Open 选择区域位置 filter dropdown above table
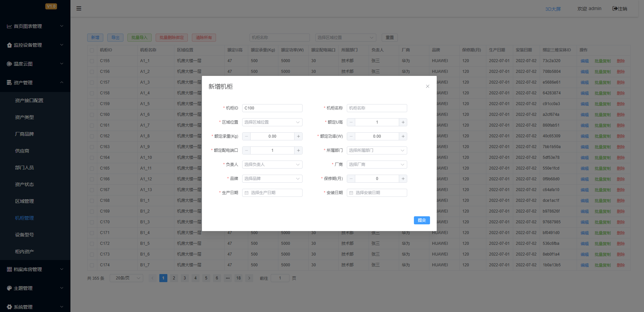Screen dimensions: 644x312 [346, 38]
